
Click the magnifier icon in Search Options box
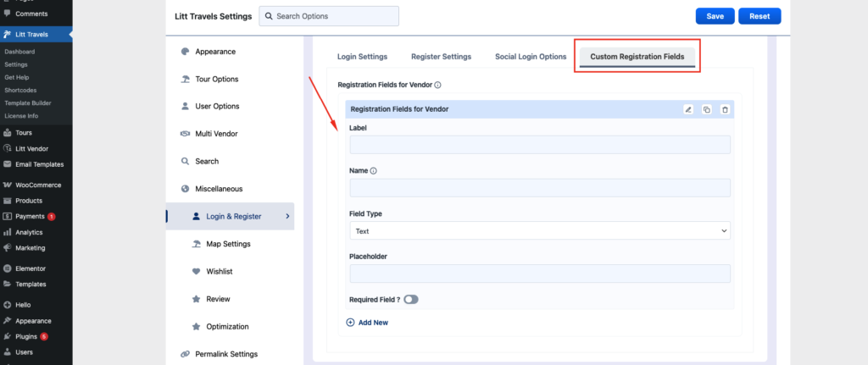point(269,16)
